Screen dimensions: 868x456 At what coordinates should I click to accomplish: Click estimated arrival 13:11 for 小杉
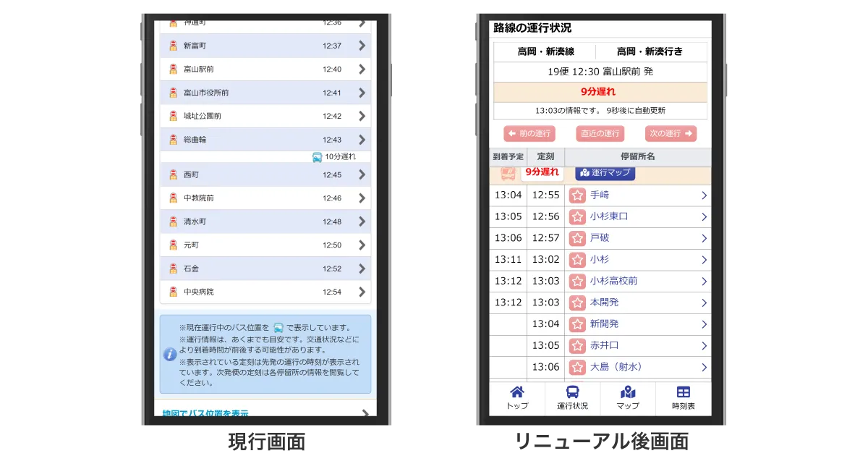pyautogui.click(x=508, y=259)
